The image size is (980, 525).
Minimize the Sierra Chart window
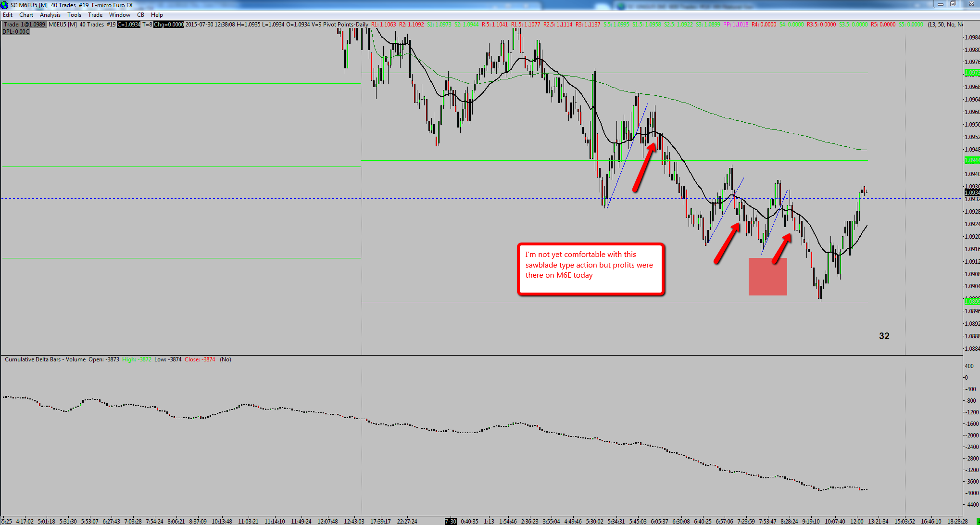(x=940, y=4)
